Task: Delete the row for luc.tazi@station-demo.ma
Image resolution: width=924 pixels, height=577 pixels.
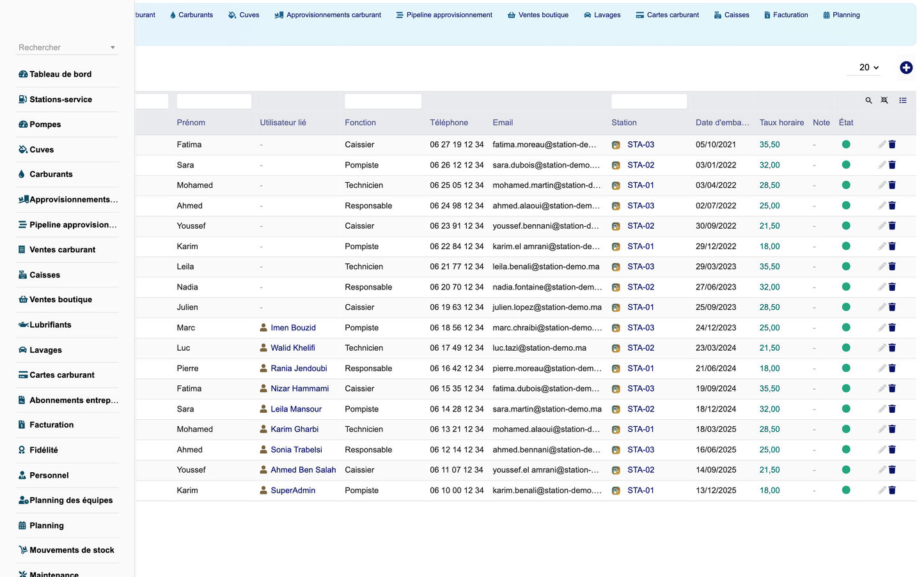Action: (892, 348)
